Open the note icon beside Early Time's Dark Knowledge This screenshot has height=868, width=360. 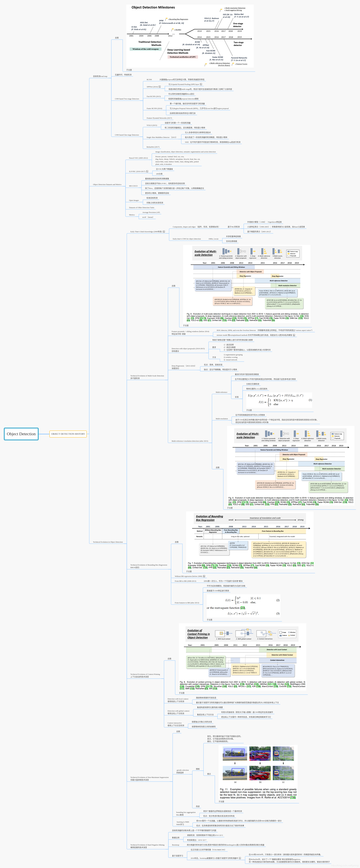(164, 232)
